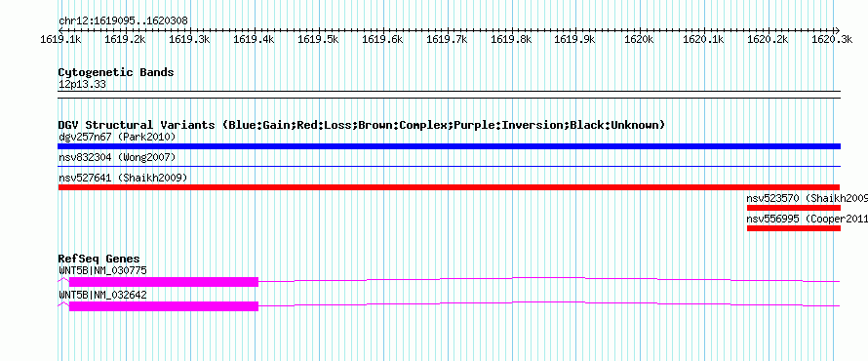This screenshot has height=361, width=868.
Task: Click the 1619.9k ruler tick label
Action: [x=575, y=39]
